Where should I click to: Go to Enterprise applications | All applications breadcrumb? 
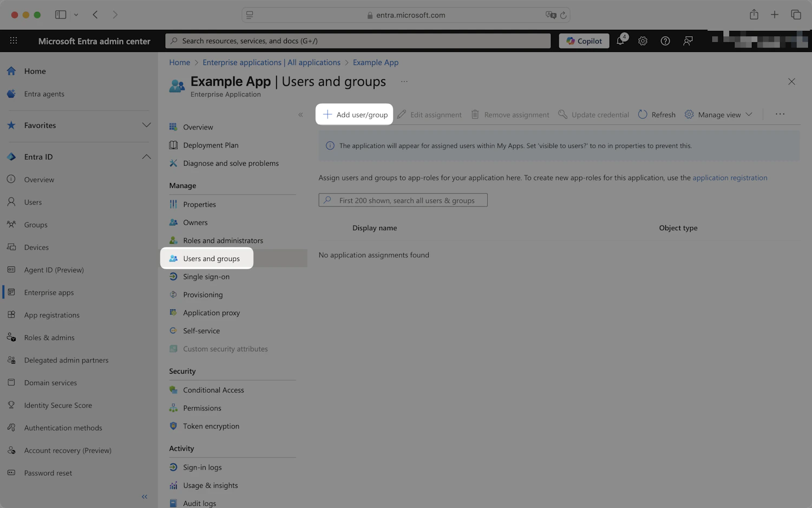[x=272, y=62]
